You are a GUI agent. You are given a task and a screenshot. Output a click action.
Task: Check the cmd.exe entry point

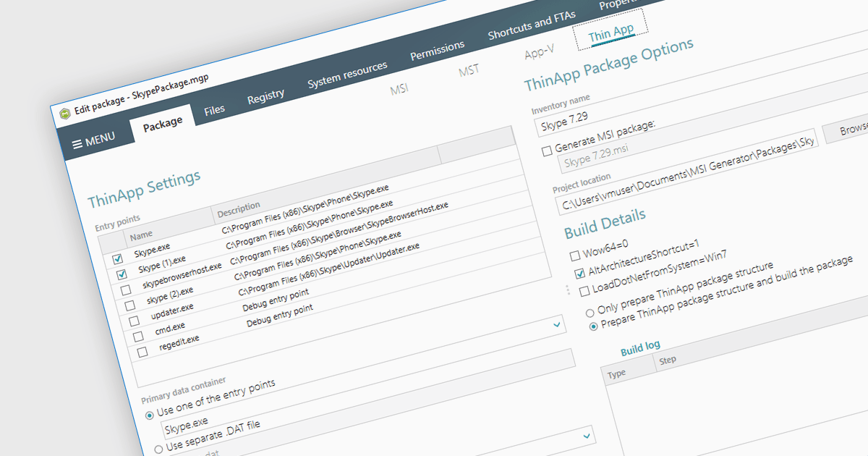click(138, 337)
